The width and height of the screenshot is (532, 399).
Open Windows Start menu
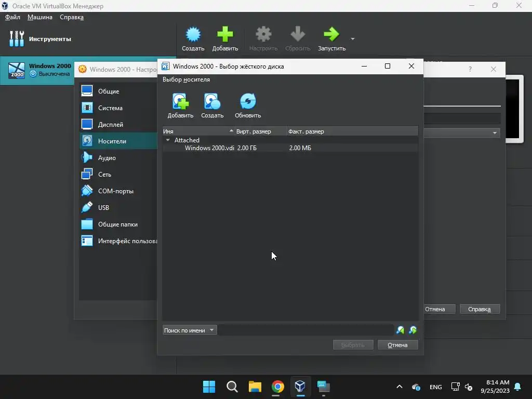[209, 387]
